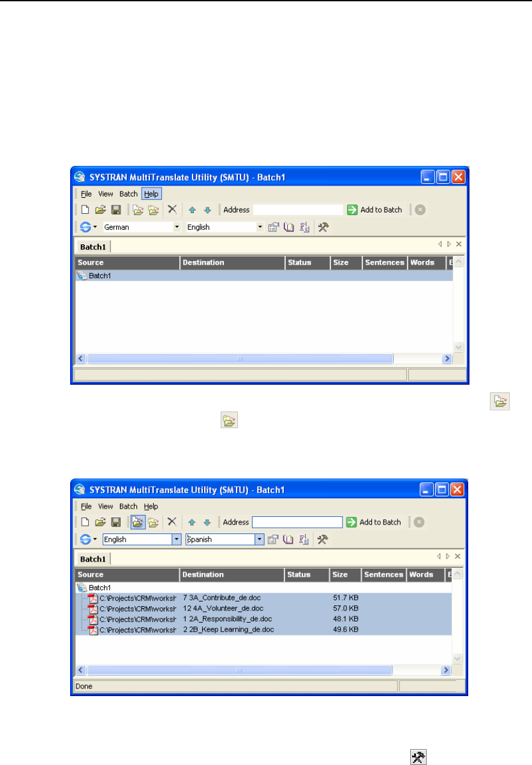
Task: Open View menu in English/Spanish window
Action: [105, 507]
